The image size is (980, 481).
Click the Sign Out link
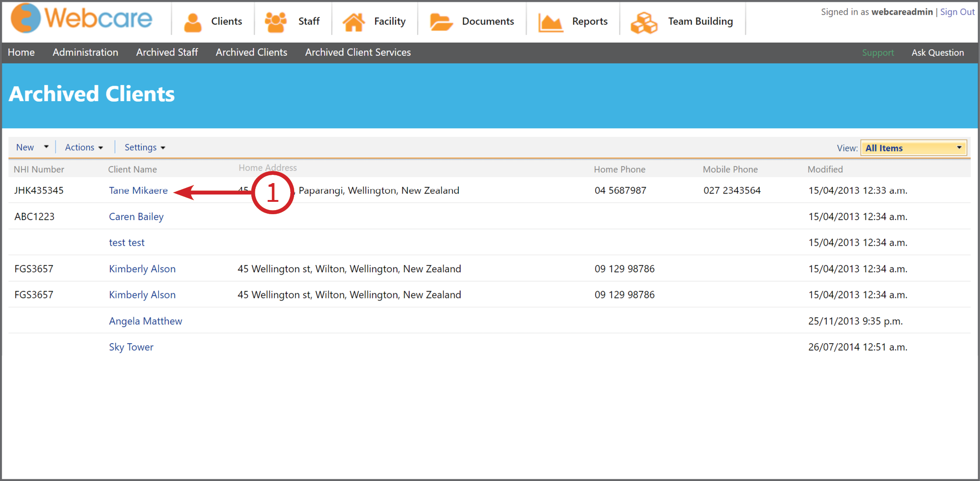point(957,11)
